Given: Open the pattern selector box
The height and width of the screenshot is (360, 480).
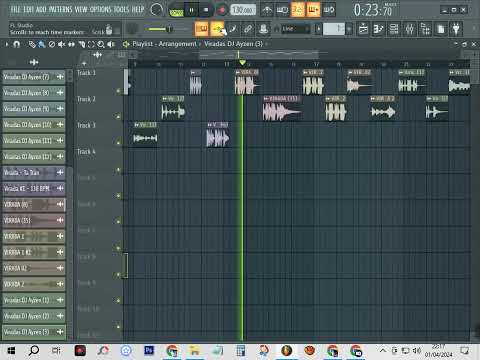Looking at the screenshot, I should pyautogui.click(x=334, y=29).
